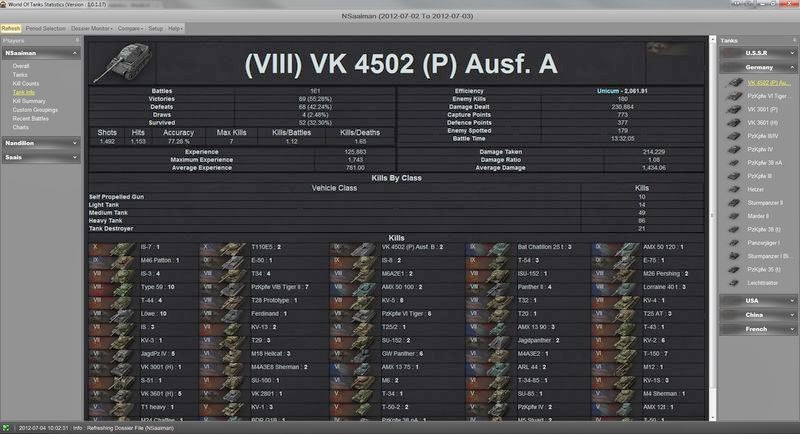This screenshot has height=434, width=800.
Task: Click the Tank Destroyer kills row
Action: click(x=396, y=229)
